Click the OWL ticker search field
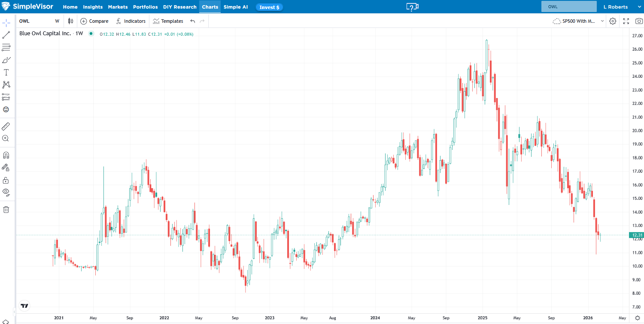The height and width of the screenshot is (324, 644). 568,7
